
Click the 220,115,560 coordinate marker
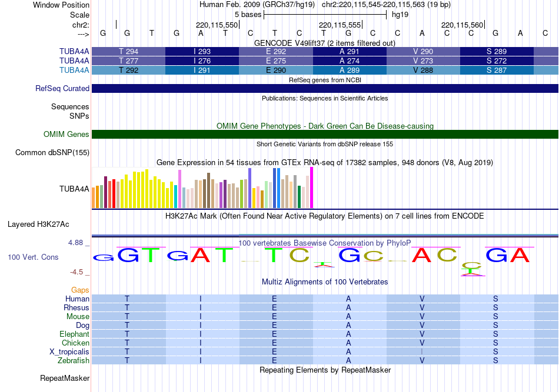tap(462, 25)
